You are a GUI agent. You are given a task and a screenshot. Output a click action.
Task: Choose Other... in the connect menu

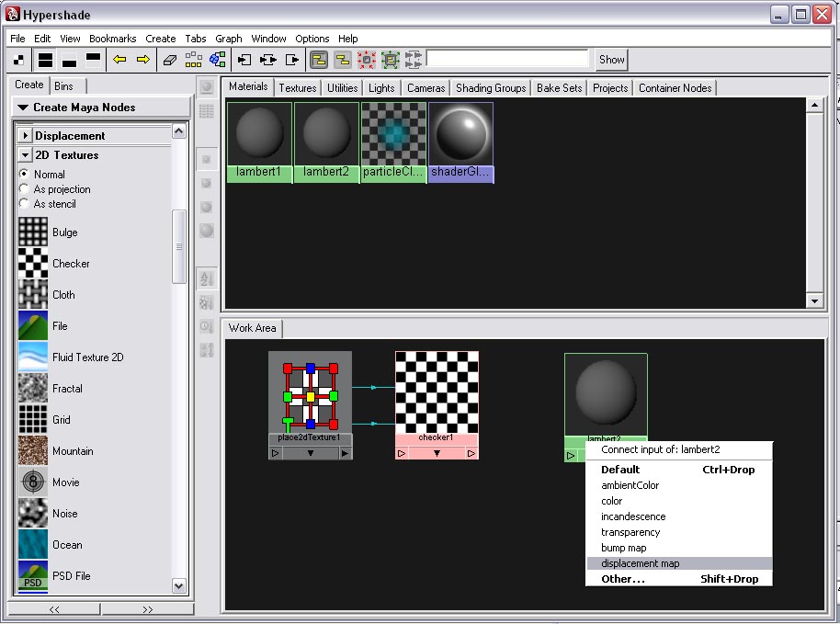coord(679,578)
